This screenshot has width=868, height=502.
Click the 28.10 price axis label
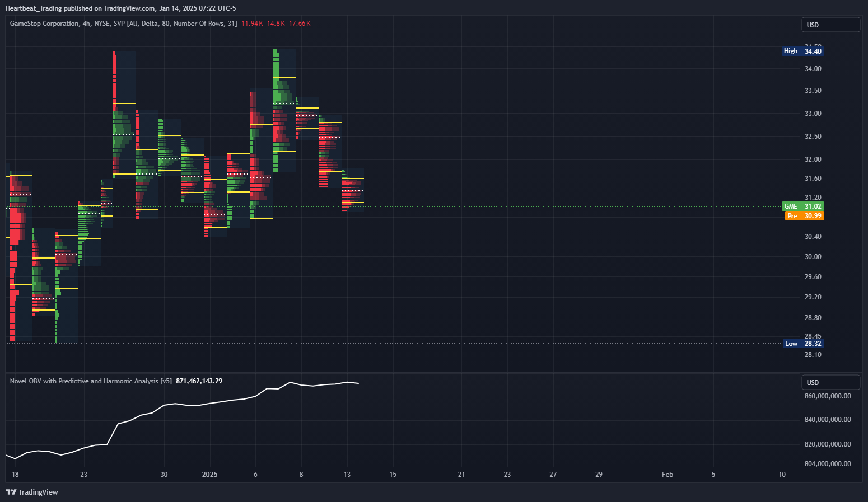813,355
